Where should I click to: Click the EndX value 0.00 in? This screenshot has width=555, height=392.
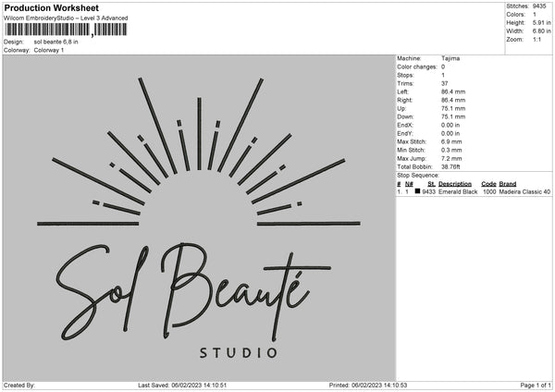[x=450, y=125]
